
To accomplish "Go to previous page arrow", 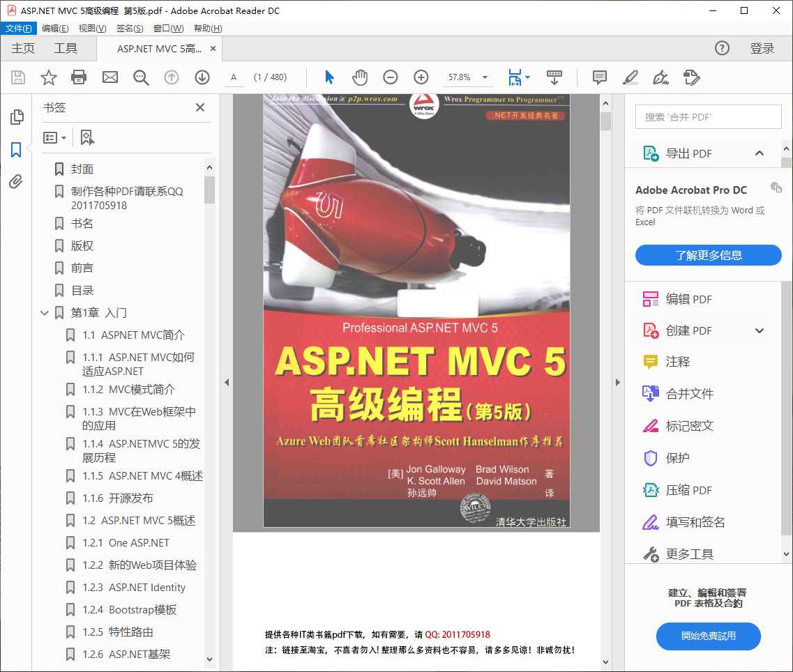I will click(172, 77).
